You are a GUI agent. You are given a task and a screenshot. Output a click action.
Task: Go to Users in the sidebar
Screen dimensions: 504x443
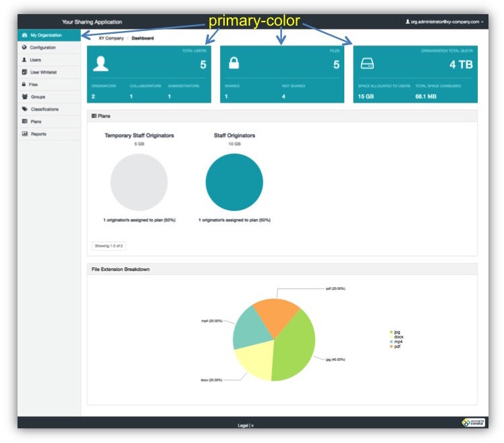[x=35, y=60]
